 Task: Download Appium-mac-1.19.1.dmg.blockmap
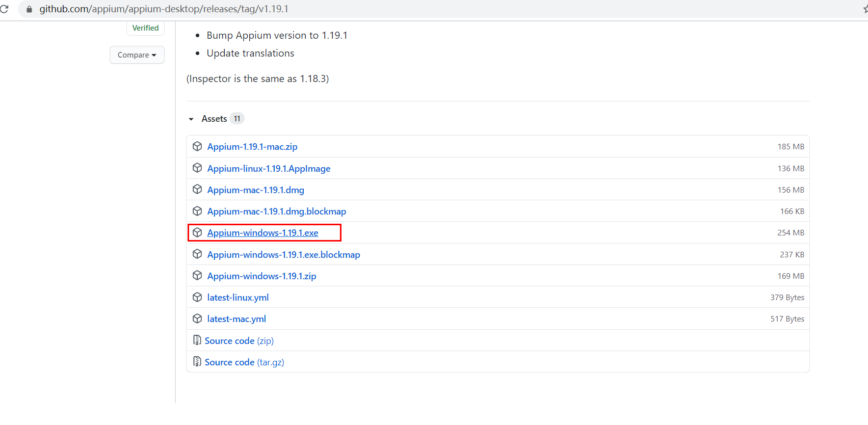click(x=276, y=211)
